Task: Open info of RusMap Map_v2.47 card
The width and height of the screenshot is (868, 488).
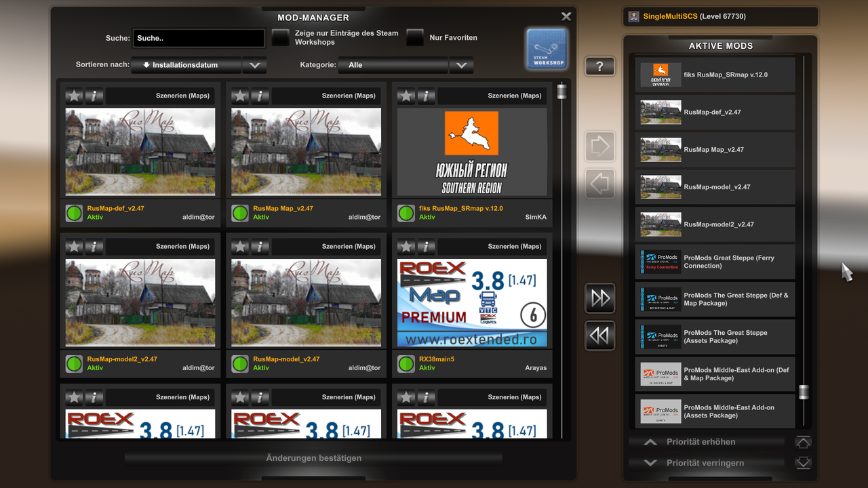Action: point(260,96)
